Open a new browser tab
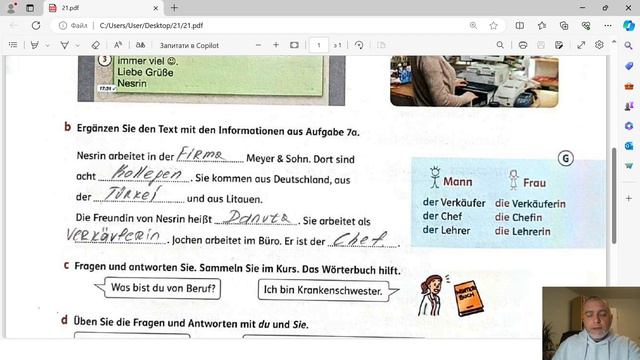The height and width of the screenshot is (360, 640). tap(174, 8)
